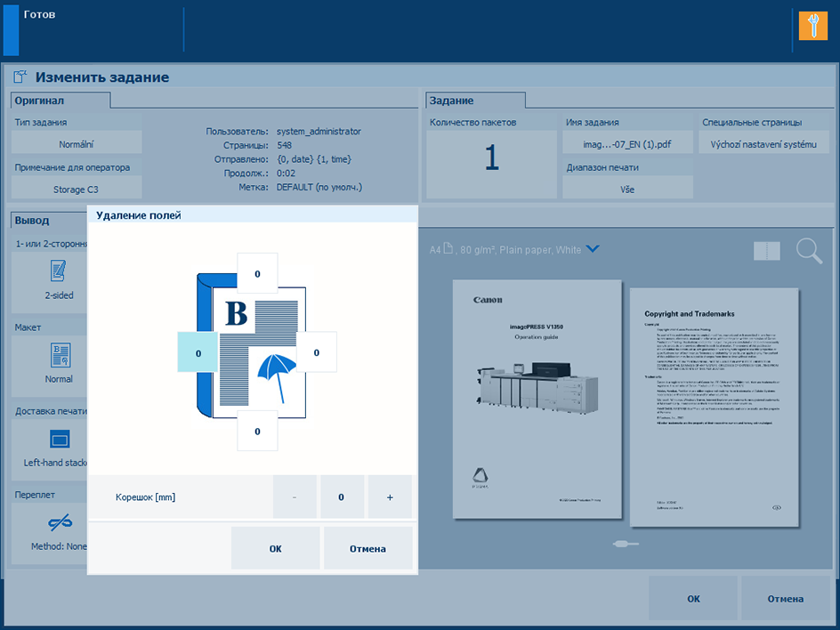
Task: Click the Изменить задание header icon
Action: (20, 77)
